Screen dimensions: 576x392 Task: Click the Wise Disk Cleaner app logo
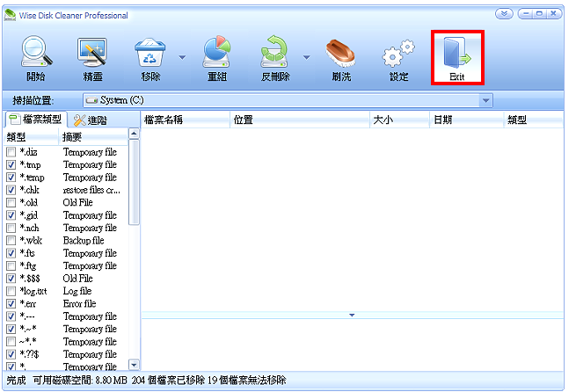coord(10,15)
